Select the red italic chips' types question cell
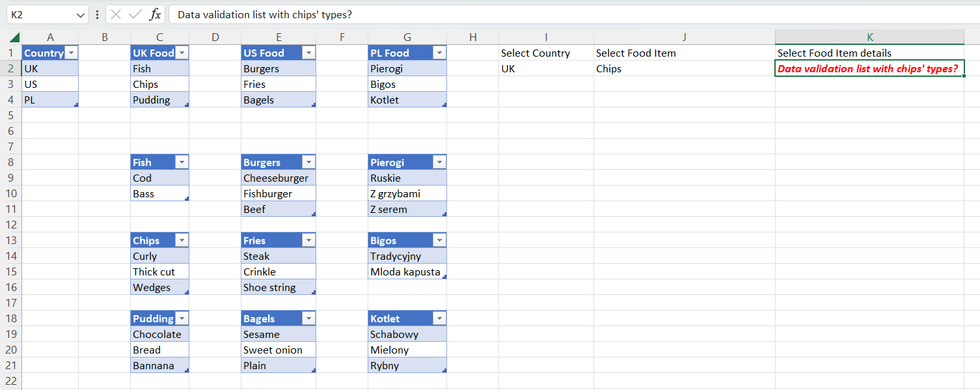The height and width of the screenshot is (390, 980). click(869, 68)
